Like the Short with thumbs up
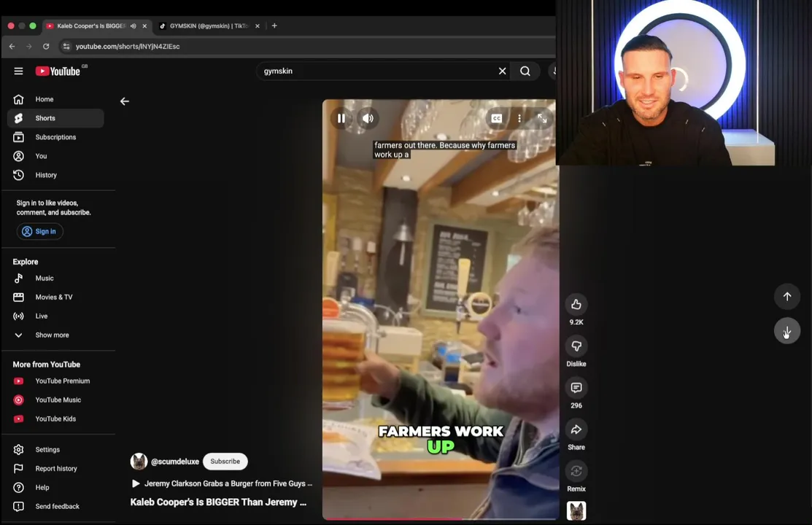 [576, 305]
